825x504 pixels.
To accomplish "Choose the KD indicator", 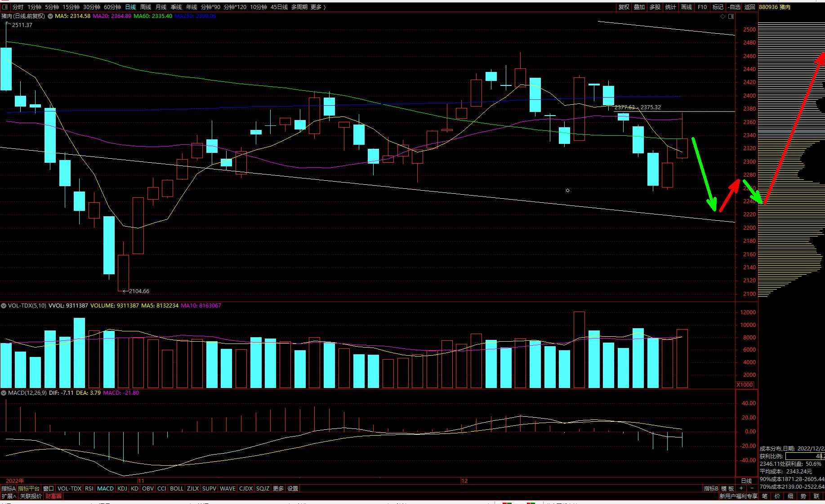I will (x=134, y=488).
